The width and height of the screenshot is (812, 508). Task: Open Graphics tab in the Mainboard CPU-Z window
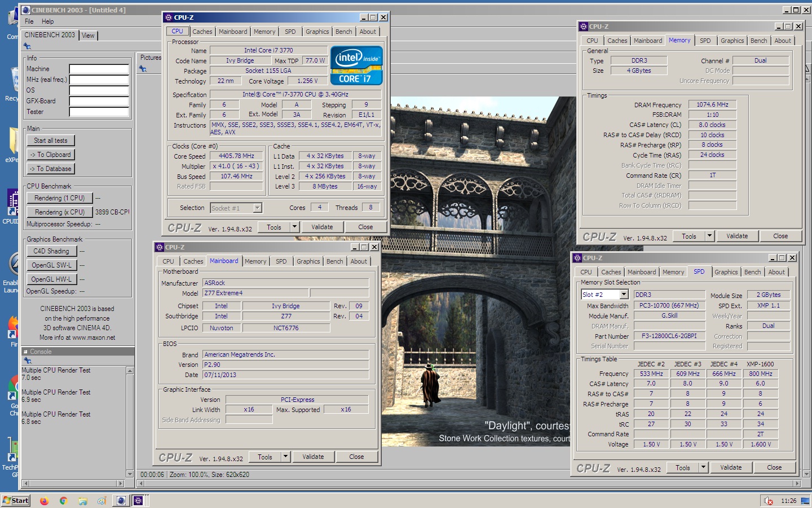coord(308,261)
